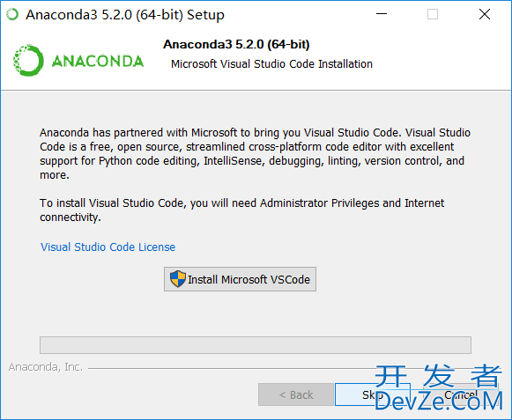Cancel the Anaconda3 setup

(460, 394)
